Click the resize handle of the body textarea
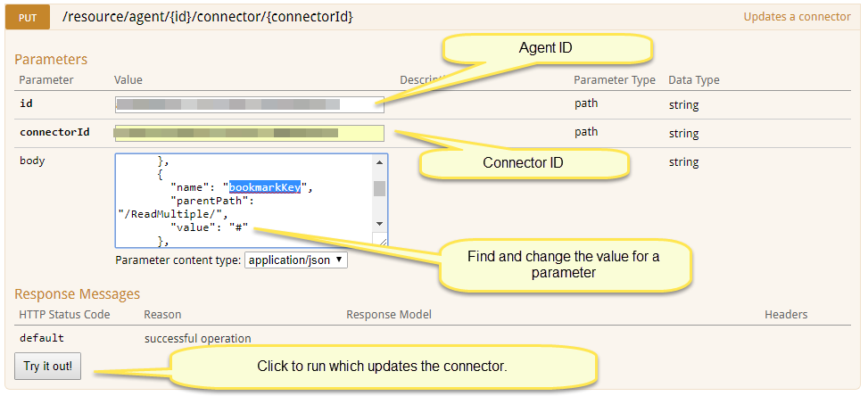The height and width of the screenshot is (396, 868). [x=383, y=241]
